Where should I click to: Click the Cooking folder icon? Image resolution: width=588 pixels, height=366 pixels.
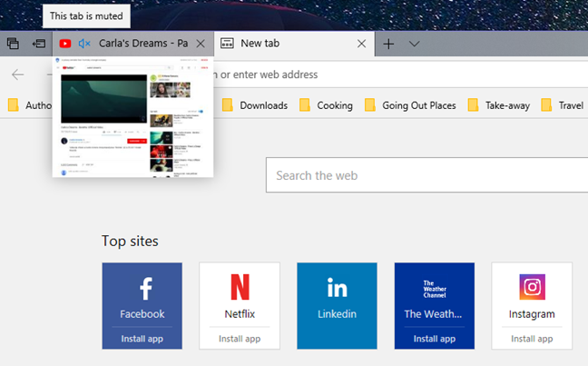click(x=305, y=105)
